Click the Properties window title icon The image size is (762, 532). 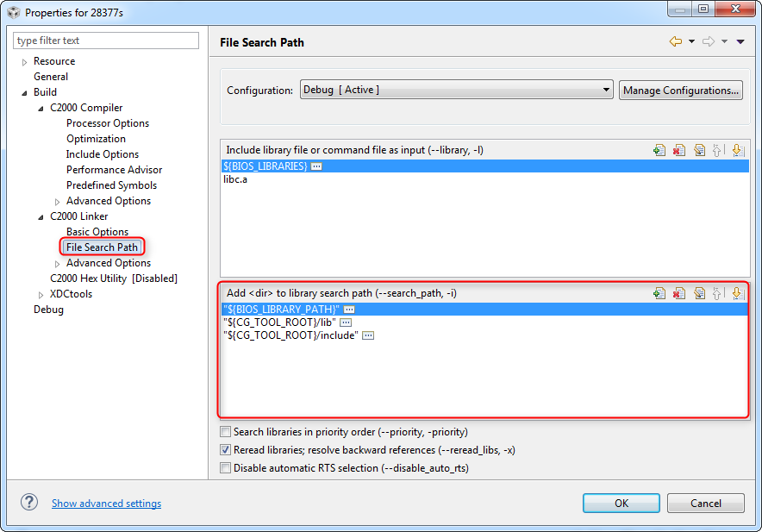coord(14,12)
